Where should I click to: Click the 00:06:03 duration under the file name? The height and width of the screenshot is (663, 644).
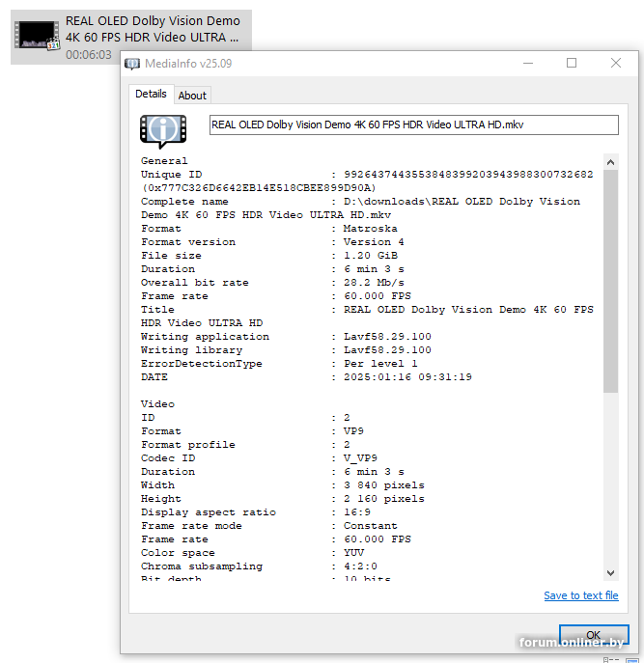tap(89, 55)
